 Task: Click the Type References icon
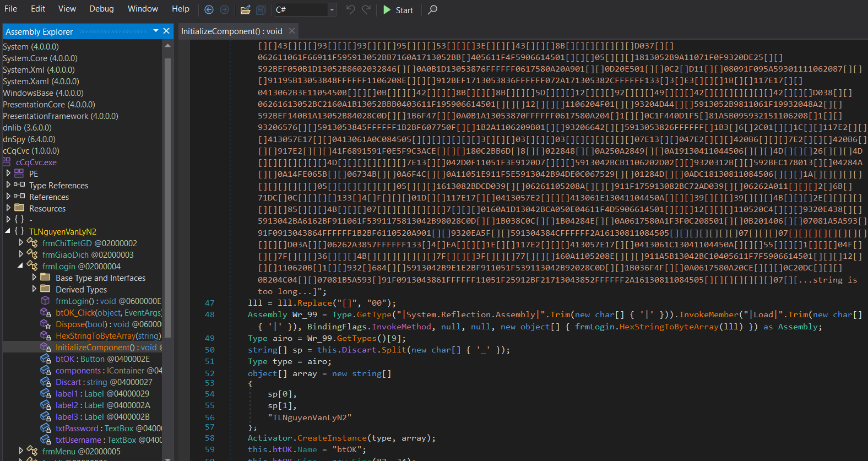pyautogui.click(x=19, y=185)
